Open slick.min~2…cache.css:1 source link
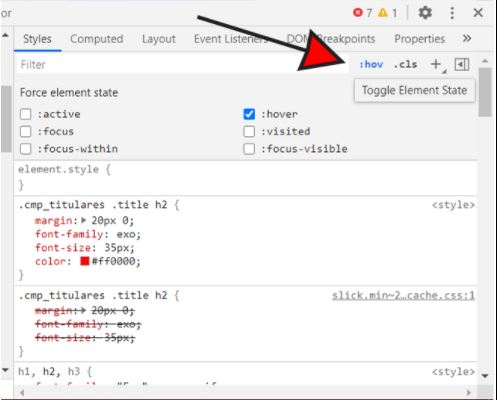This screenshot has width=497, height=400. (403, 296)
